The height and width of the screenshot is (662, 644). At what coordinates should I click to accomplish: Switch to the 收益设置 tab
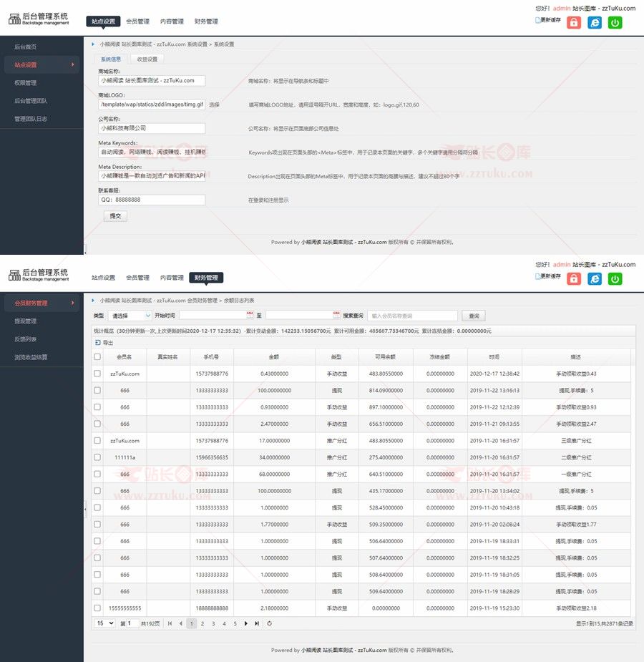tap(147, 59)
